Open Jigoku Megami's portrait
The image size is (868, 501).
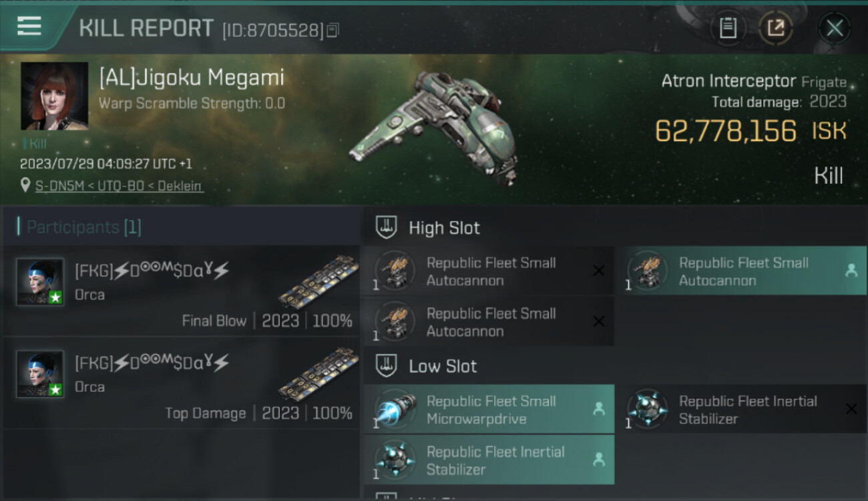54,96
